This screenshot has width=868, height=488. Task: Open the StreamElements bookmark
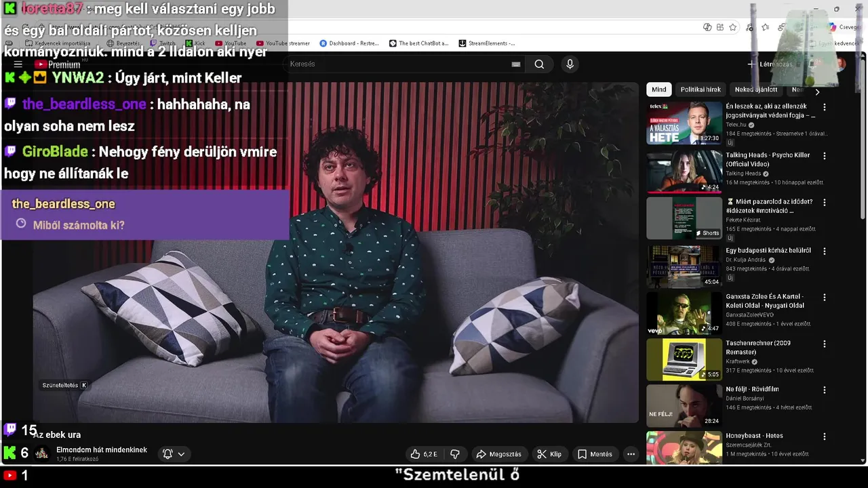click(487, 43)
